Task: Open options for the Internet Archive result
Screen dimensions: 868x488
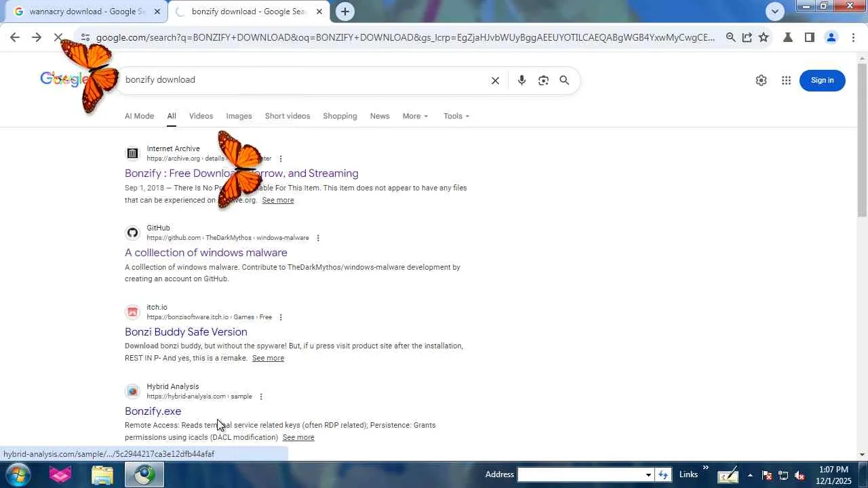Action: point(281,159)
